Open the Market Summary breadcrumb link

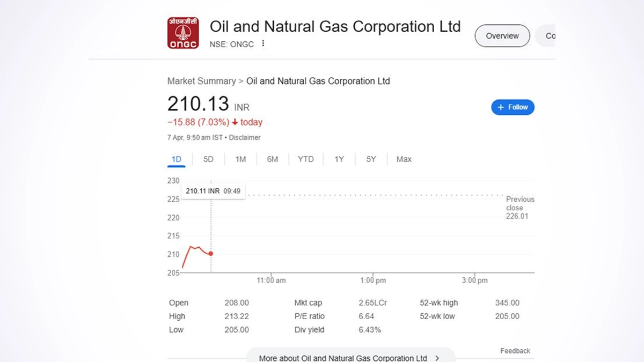201,81
